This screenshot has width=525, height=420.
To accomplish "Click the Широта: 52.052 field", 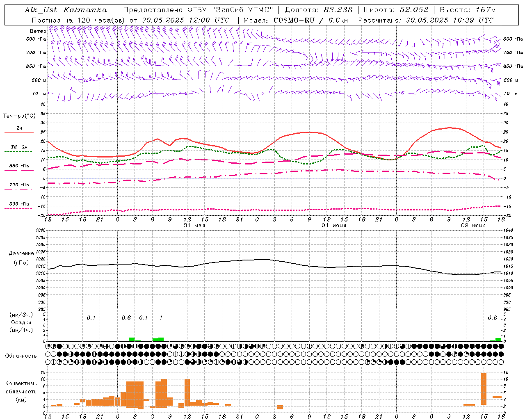I will coord(396,10).
